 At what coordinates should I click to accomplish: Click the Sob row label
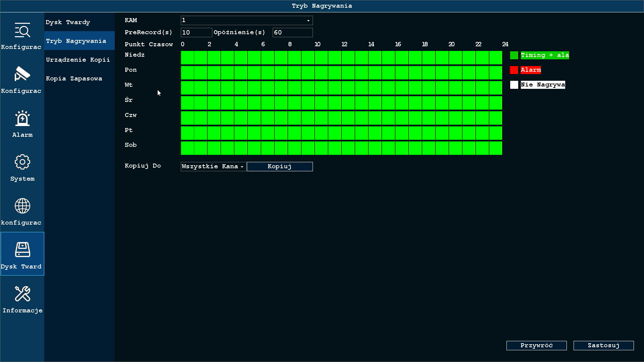click(130, 145)
